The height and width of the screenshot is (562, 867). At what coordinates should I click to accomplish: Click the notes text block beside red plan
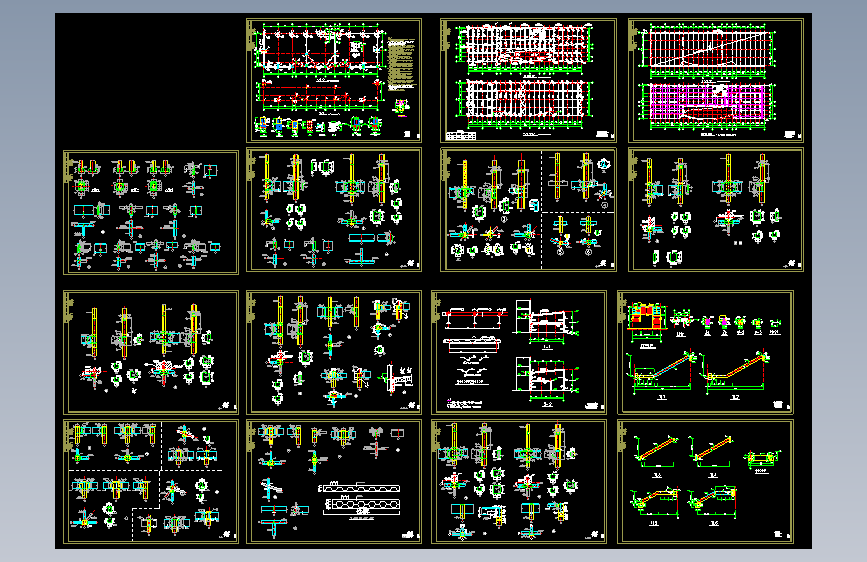tap(401, 64)
